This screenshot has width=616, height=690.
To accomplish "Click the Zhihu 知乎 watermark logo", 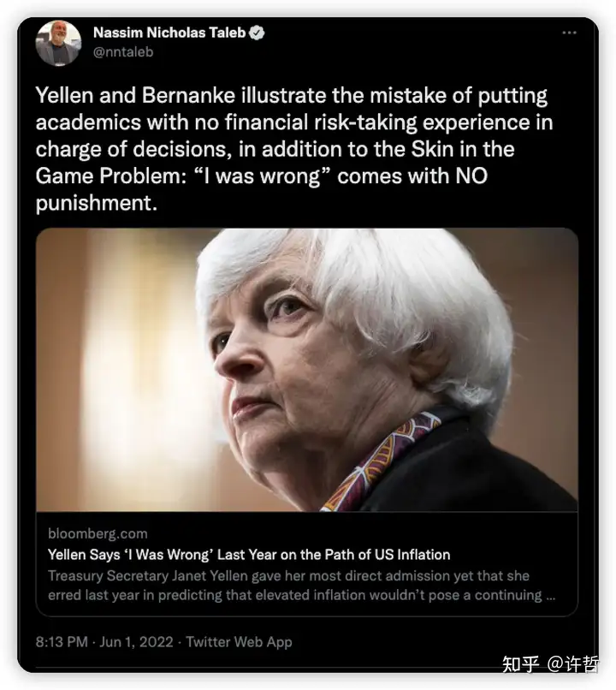I will point(519,663).
